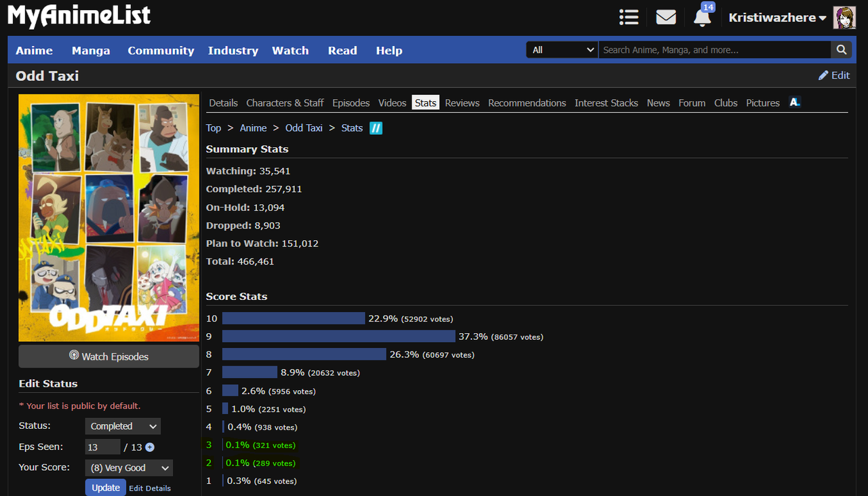Switch to the Recommendations tab

pos(527,102)
